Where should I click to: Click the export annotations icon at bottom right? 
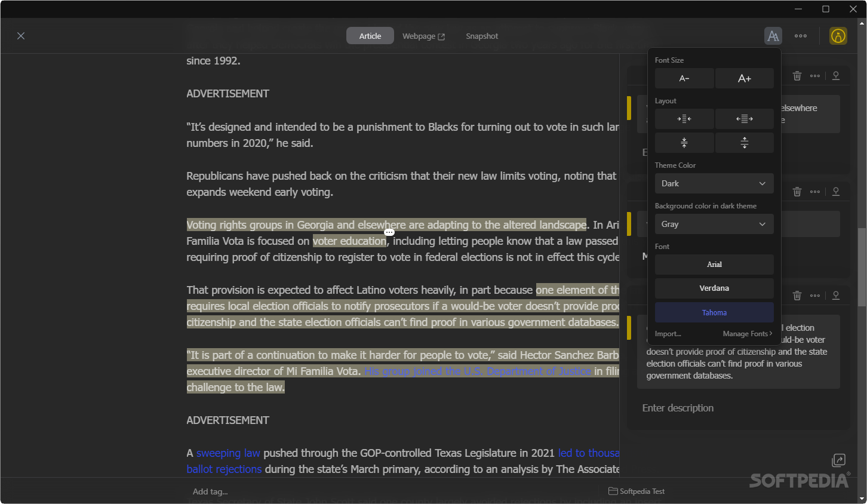838,460
